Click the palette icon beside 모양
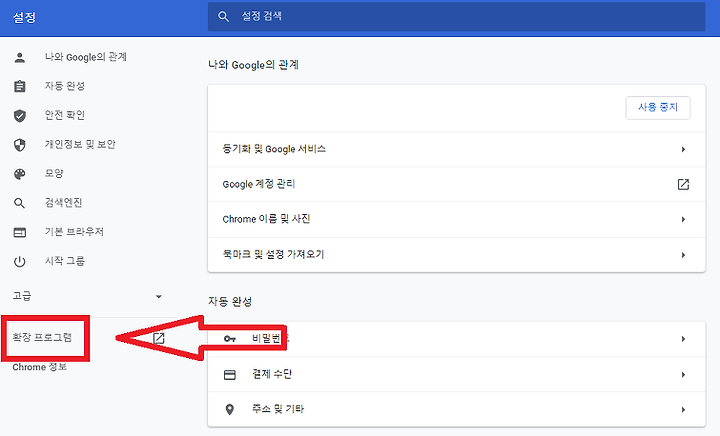720x436 pixels. coord(19,174)
